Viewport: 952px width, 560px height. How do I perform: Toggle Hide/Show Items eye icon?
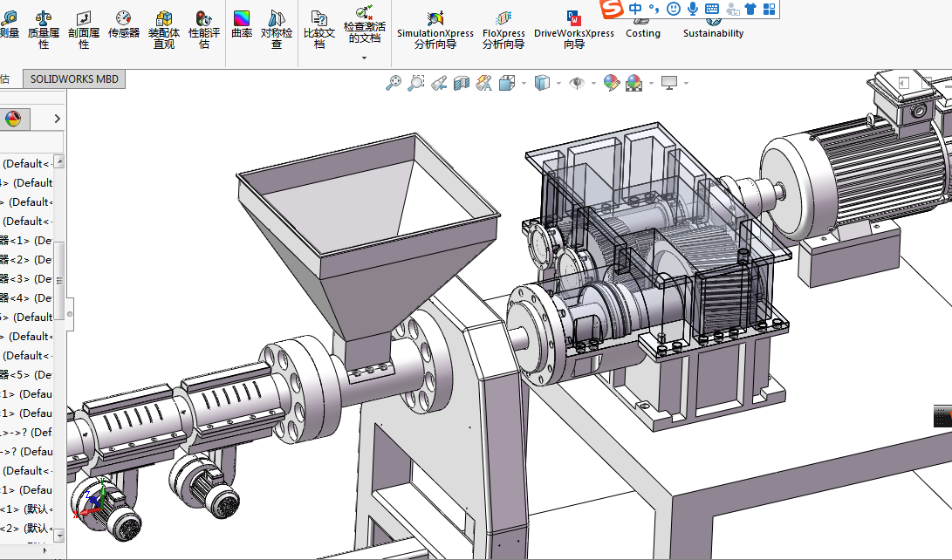tap(577, 83)
